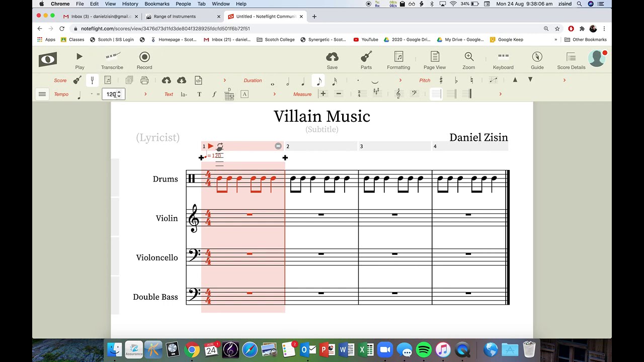Select half note duration
Image resolution: width=644 pixels, height=362 pixels.
point(288,81)
